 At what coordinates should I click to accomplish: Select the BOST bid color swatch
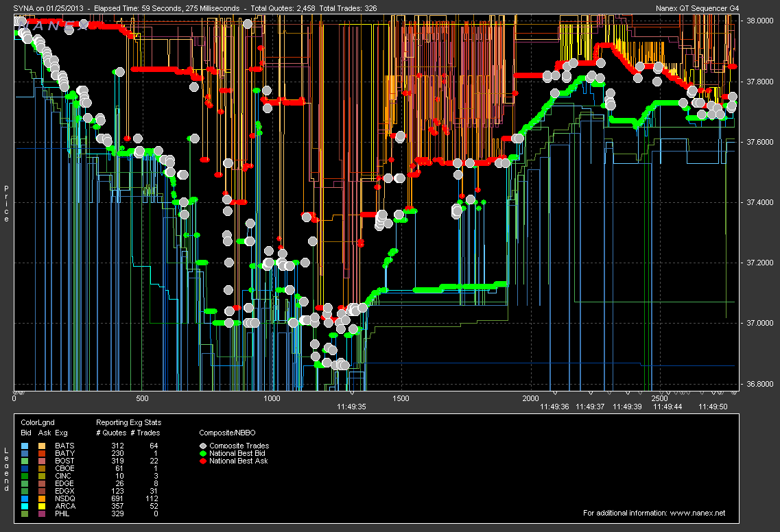point(25,461)
